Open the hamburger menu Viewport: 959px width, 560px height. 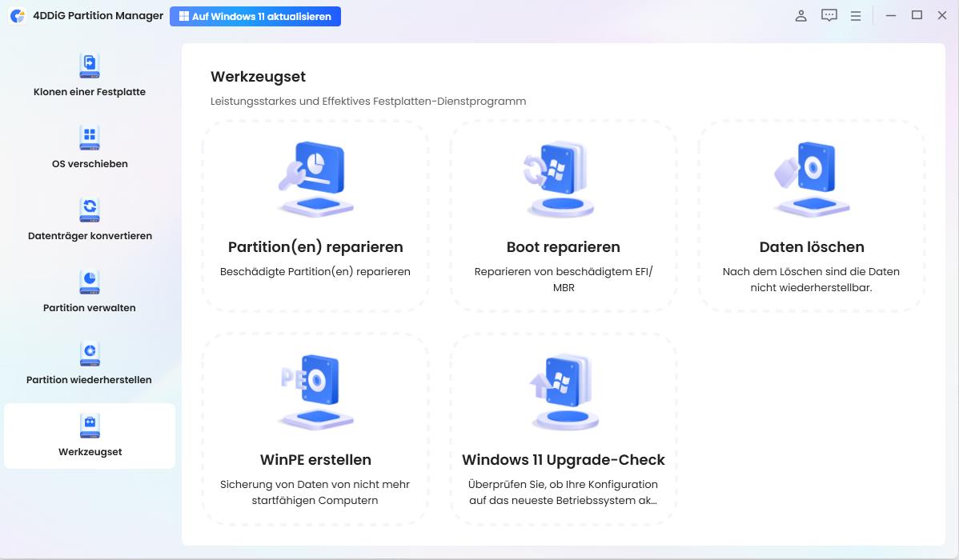pyautogui.click(x=856, y=15)
